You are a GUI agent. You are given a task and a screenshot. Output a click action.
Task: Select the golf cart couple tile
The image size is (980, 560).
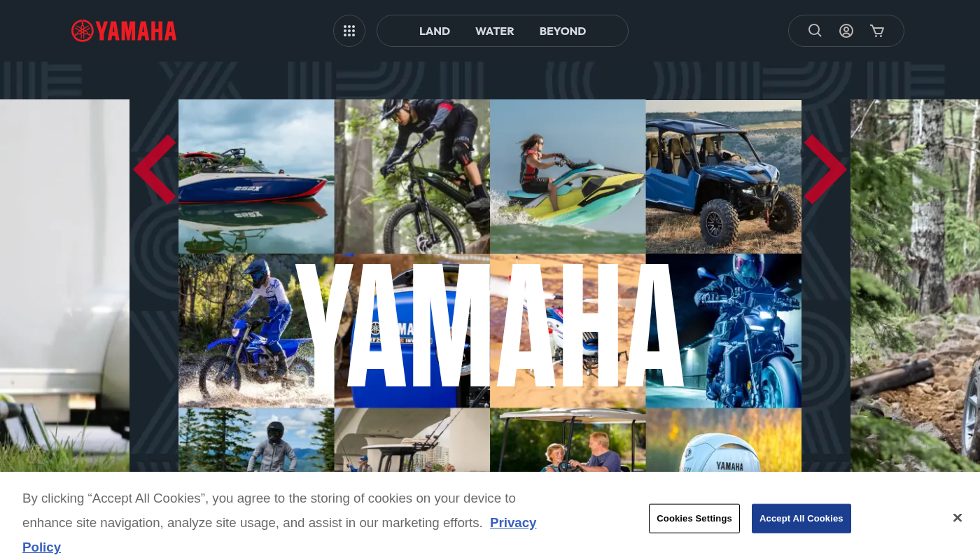point(568,440)
